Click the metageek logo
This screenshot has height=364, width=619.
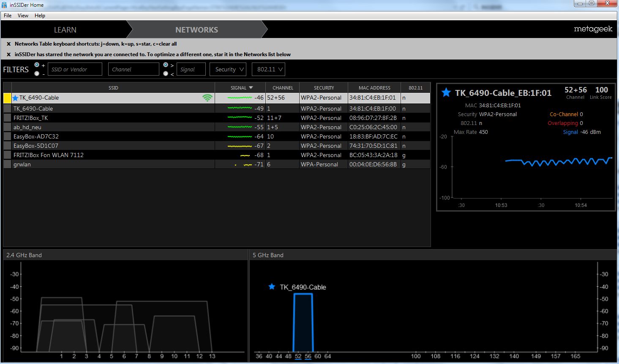pos(593,29)
